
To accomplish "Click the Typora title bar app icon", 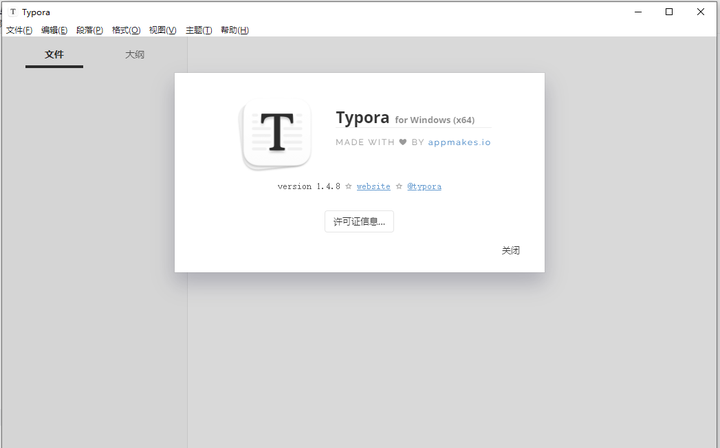I will point(12,12).
